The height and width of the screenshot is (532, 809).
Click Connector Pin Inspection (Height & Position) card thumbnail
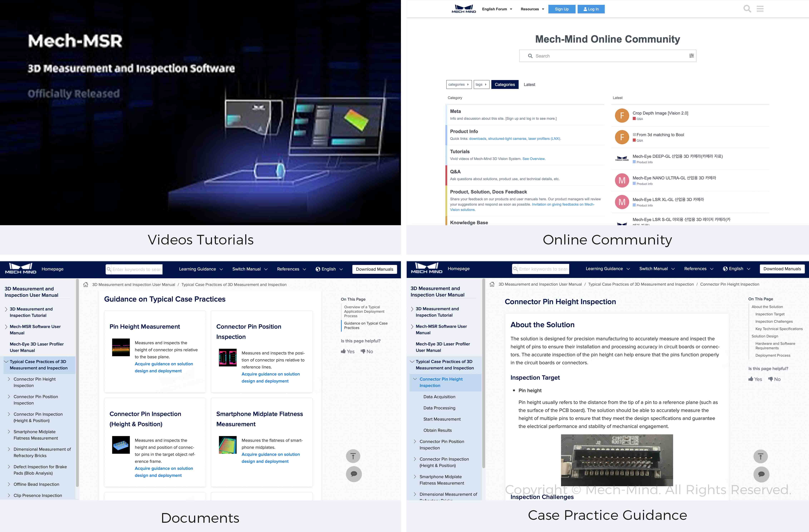(x=121, y=445)
